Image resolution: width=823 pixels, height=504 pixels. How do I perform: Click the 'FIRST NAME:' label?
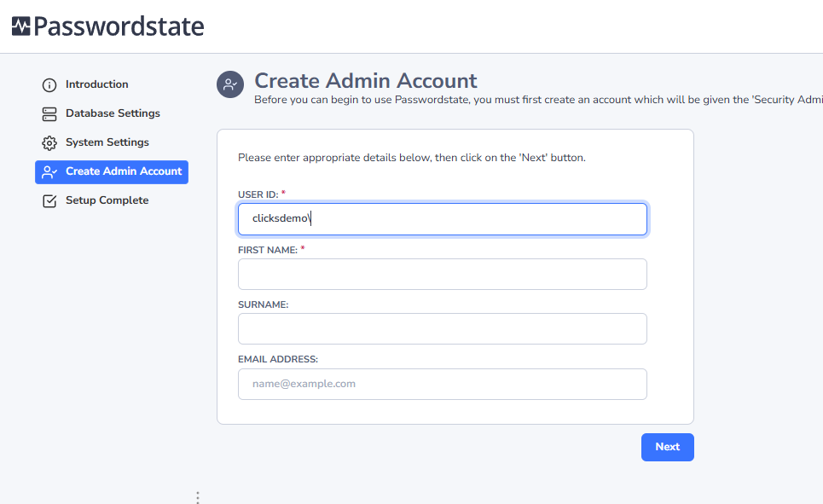pos(268,251)
